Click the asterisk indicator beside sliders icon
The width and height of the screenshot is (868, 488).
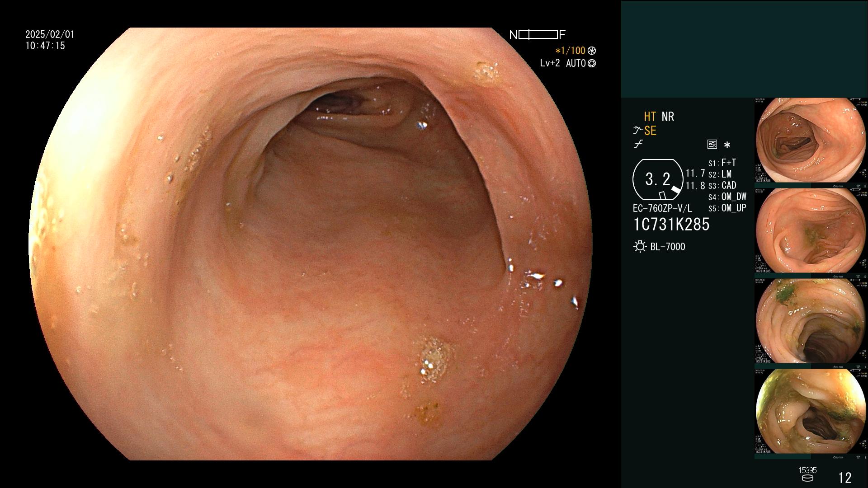tap(727, 145)
